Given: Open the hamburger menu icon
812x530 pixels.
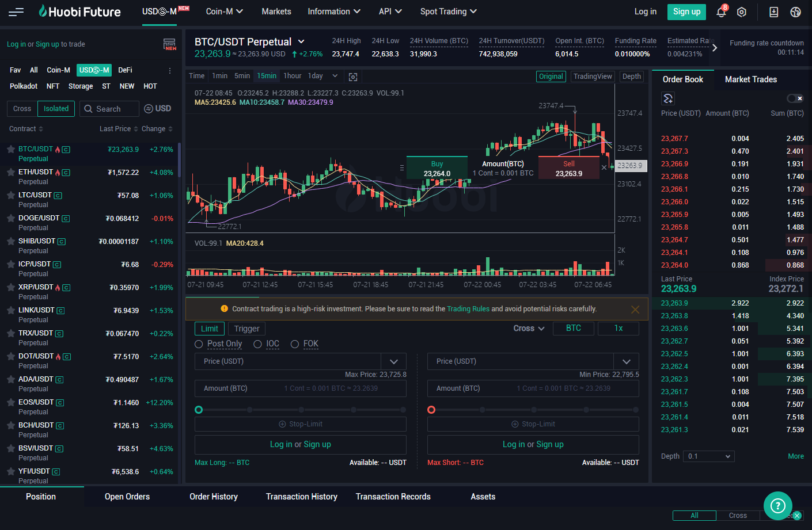Looking at the screenshot, I should pos(16,12).
